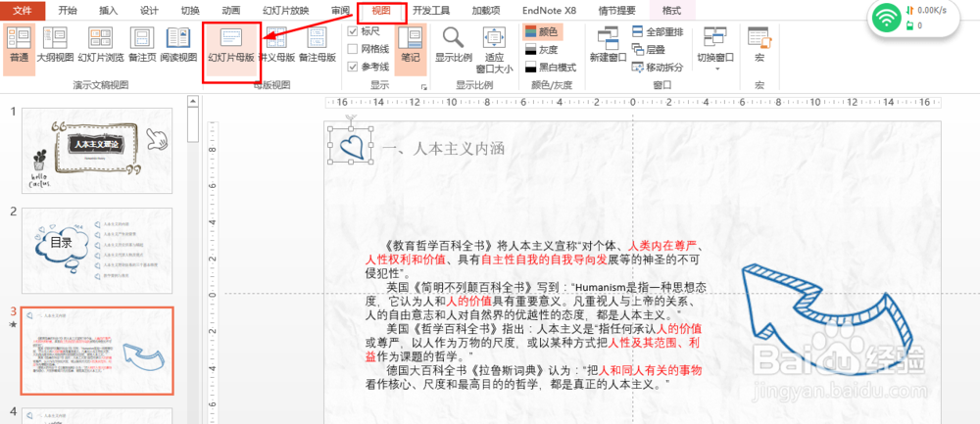Select slide 3 thumbnail with arrow
The image size is (980, 424).
tap(97, 351)
